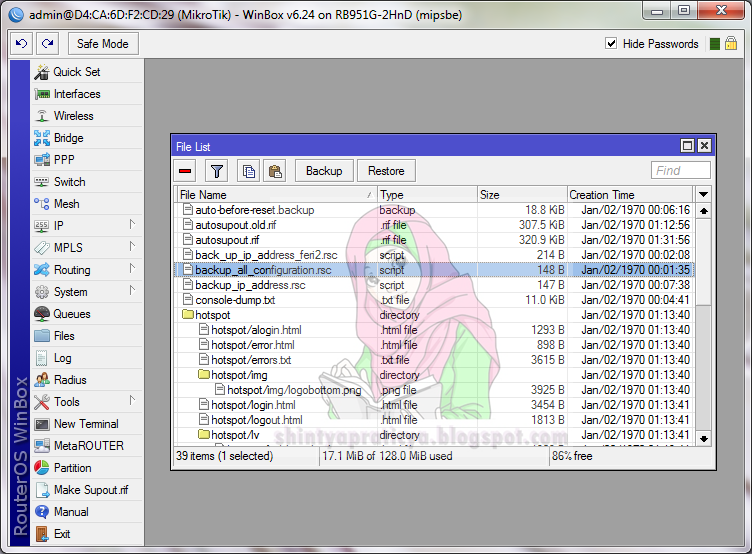This screenshot has width=752, height=554.
Task: Select hotspot/alogin.html file
Action: [x=434, y=330]
